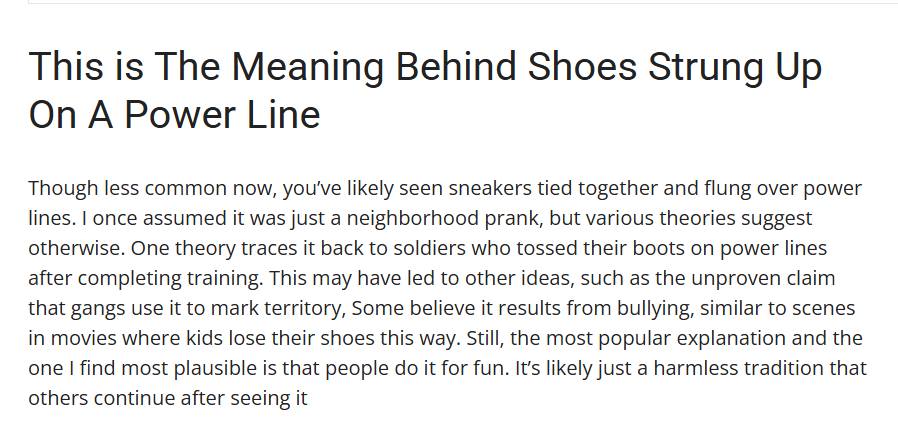The width and height of the screenshot is (898, 432).
Task: Click the word "bullying" in the text
Action: coord(652,308)
